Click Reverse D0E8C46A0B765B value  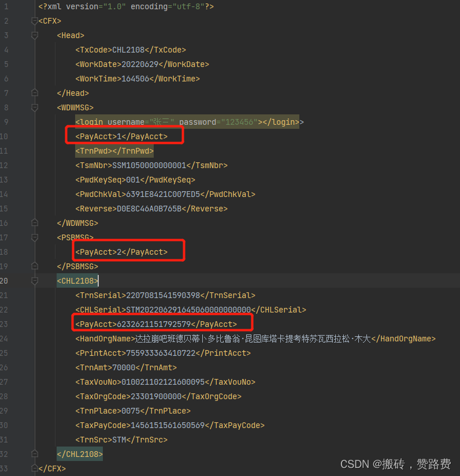coord(149,209)
